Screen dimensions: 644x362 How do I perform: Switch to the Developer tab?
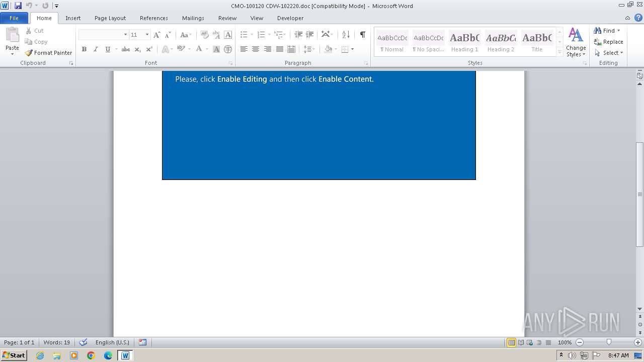pos(290,18)
